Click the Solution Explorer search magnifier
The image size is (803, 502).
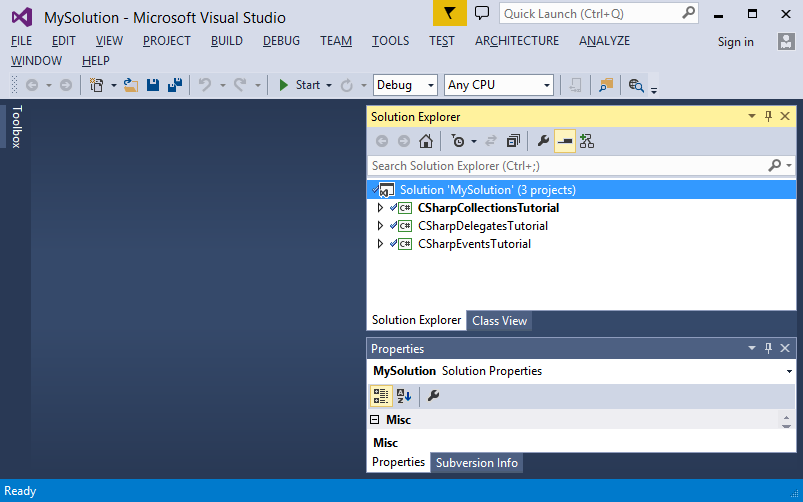tap(774, 165)
